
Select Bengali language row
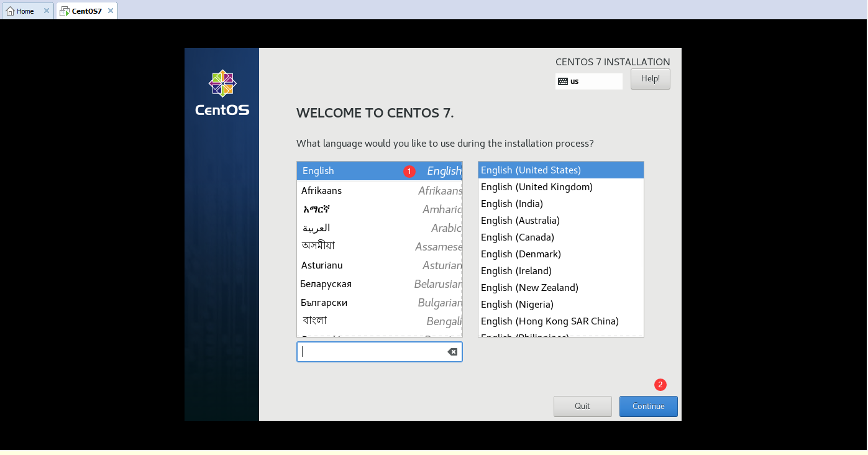click(x=380, y=321)
